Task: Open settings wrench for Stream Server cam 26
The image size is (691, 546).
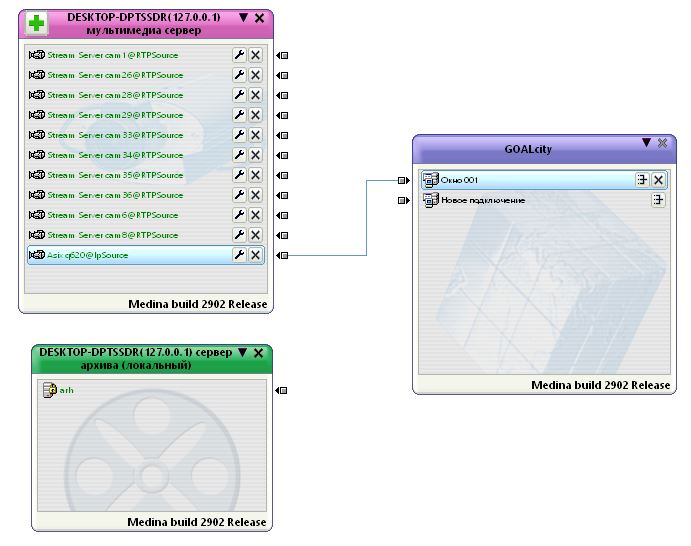Action: click(x=239, y=75)
